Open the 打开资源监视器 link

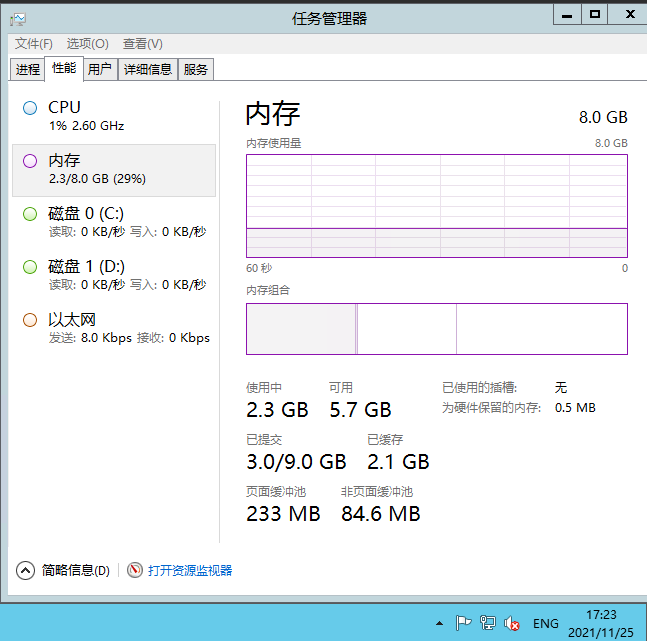pos(190,570)
